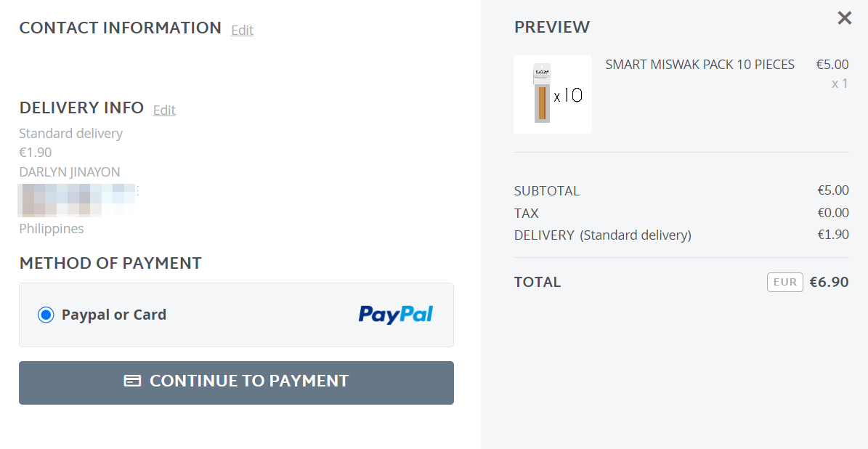Edit the delivery info
The image size is (868, 449).
(x=164, y=110)
